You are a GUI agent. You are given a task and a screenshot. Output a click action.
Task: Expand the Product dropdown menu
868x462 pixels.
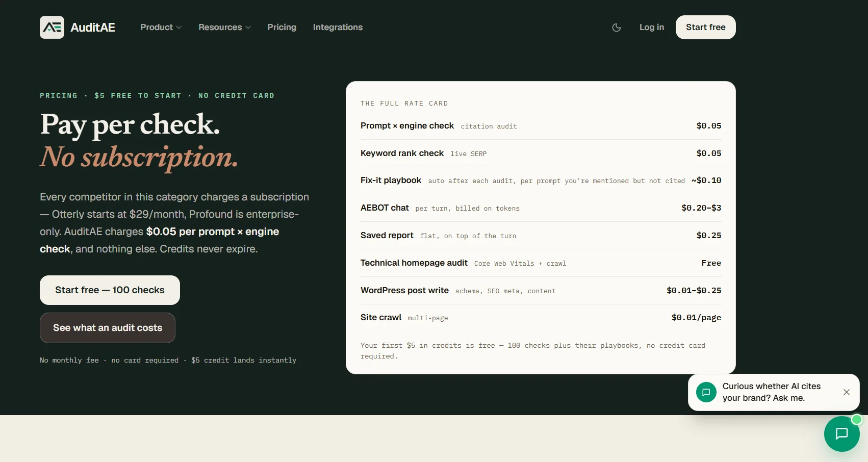[161, 28]
